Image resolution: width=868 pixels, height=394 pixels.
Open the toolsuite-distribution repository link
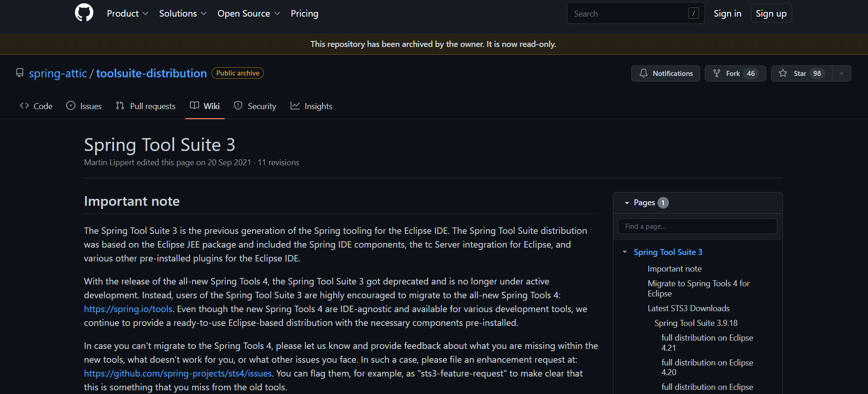coord(151,73)
